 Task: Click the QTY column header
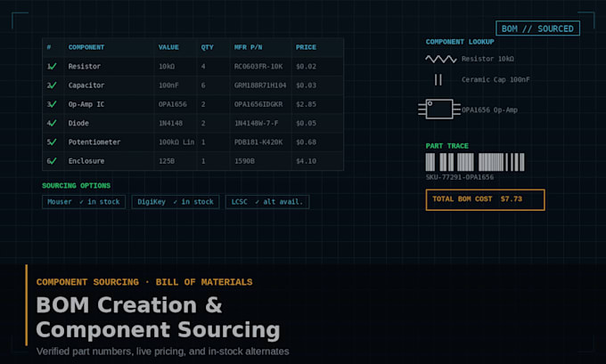[x=207, y=47]
